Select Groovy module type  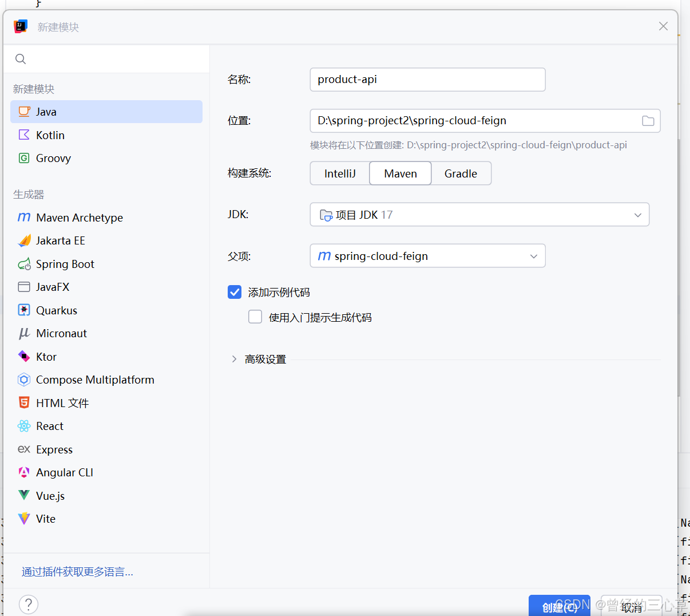[x=106, y=158]
